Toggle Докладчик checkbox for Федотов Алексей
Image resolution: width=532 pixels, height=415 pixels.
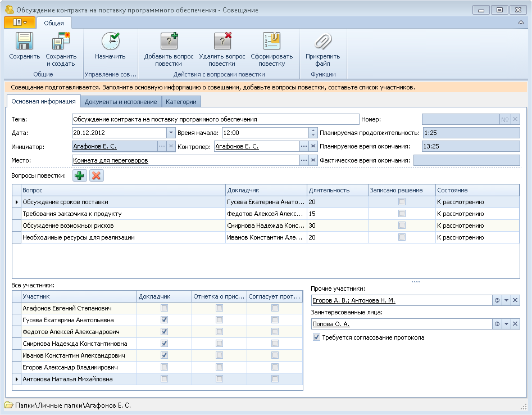coord(164,332)
